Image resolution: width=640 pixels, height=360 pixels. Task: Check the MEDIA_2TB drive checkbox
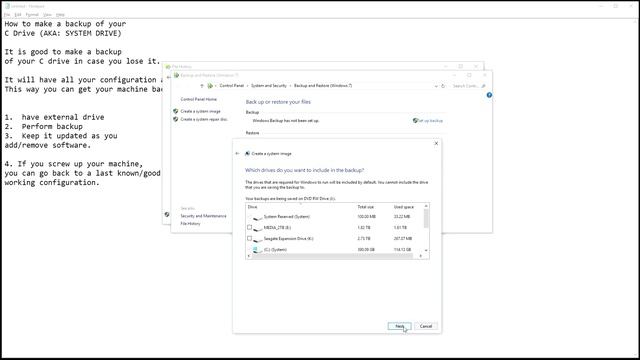tap(249, 227)
